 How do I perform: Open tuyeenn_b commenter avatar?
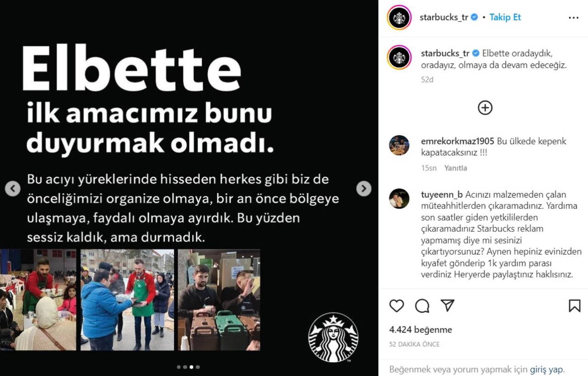(399, 198)
